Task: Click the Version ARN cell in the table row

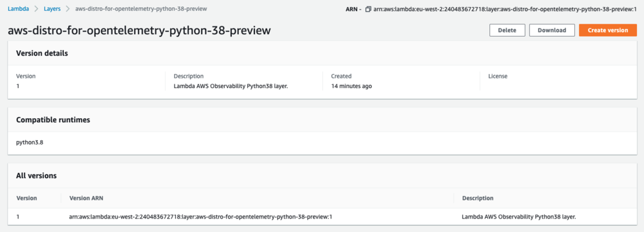Action: pos(200,217)
